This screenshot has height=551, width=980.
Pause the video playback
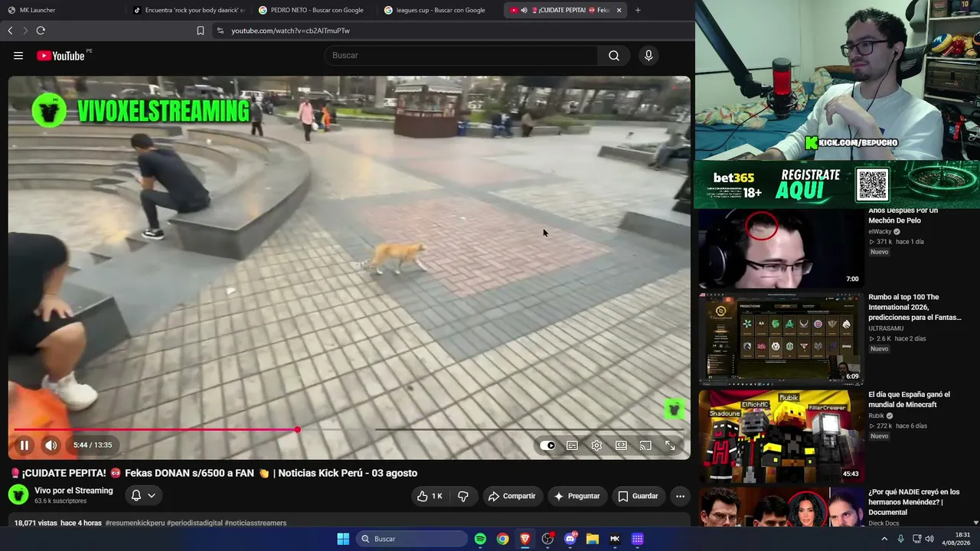click(x=24, y=445)
